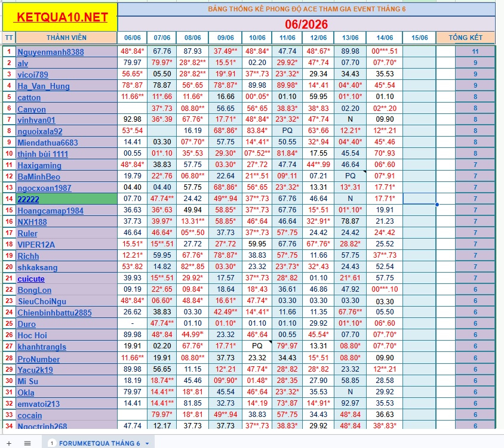
Task: Select the 06/2026 month title cell
Action: [x=306, y=24]
